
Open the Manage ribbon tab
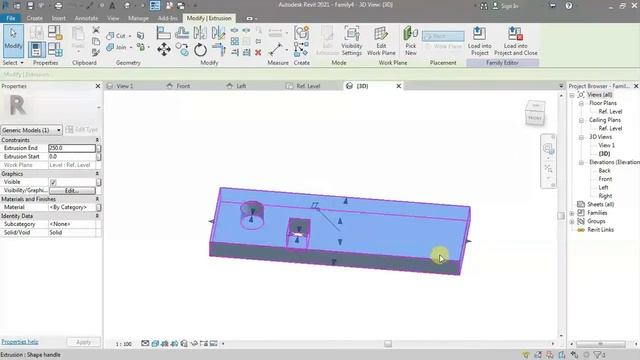tap(138, 18)
